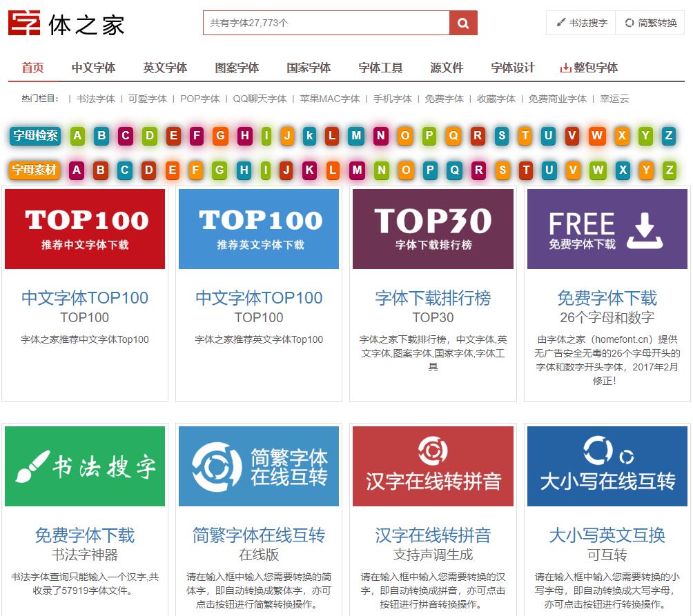Focus the font search input field
Screen dimensions: 693x616
[x=326, y=23]
